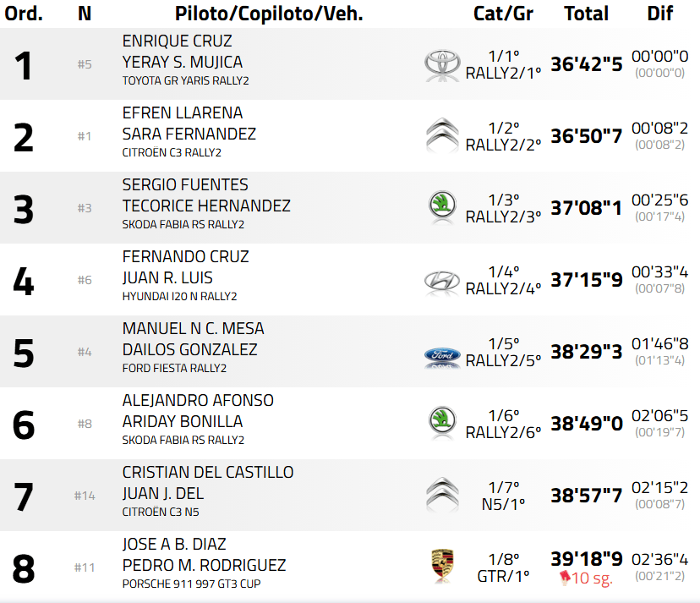700x603 pixels.
Task: Open driver ENRIQUE CRUZ entry
Action: click(x=177, y=41)
